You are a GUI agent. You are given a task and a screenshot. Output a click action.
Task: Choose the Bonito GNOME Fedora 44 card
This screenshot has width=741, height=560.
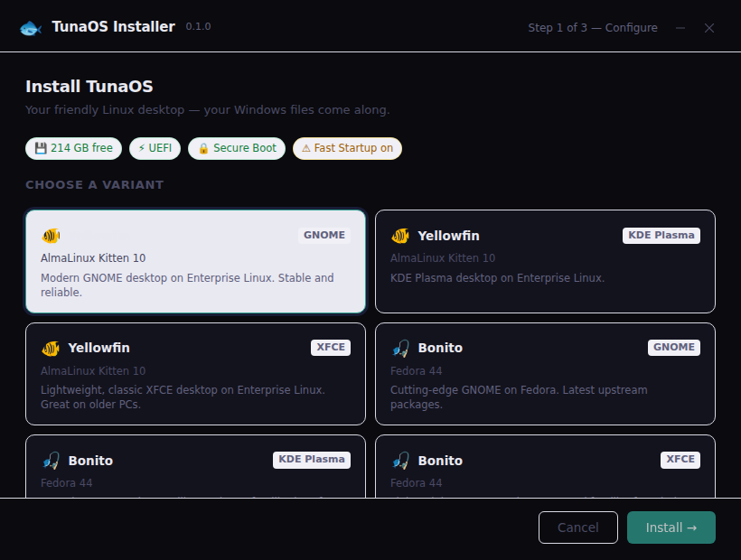tap(545, 374)
